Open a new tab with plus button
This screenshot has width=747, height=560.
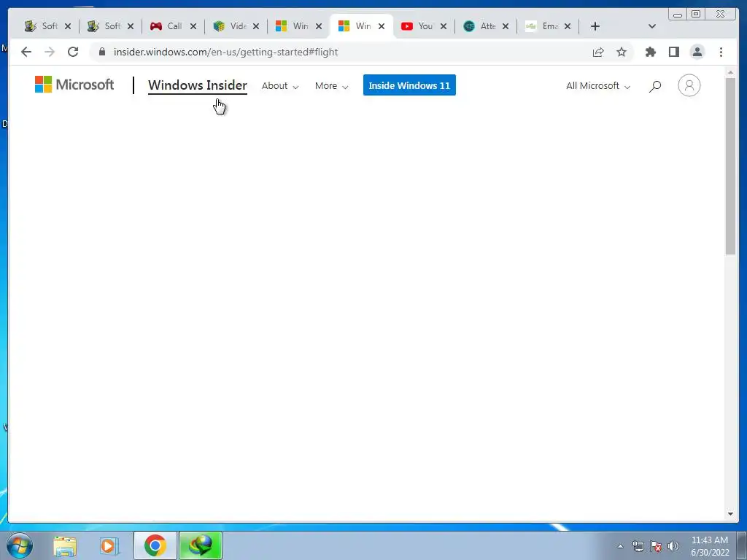[595, 26]
